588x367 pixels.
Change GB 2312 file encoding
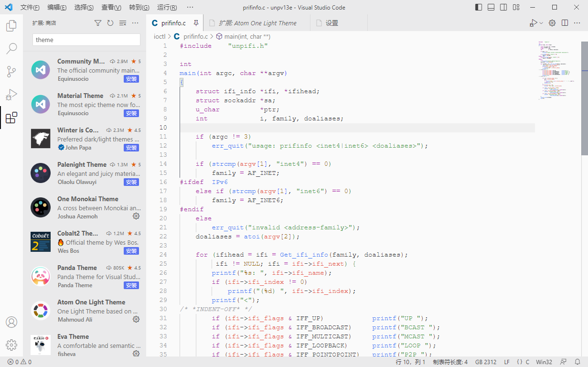(x=486, y=362)
